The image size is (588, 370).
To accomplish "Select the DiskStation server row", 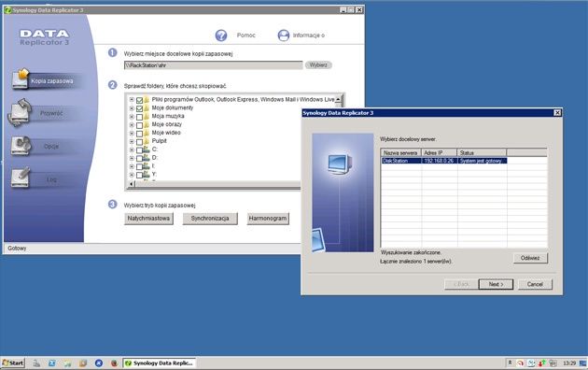I will coord(444,161).
